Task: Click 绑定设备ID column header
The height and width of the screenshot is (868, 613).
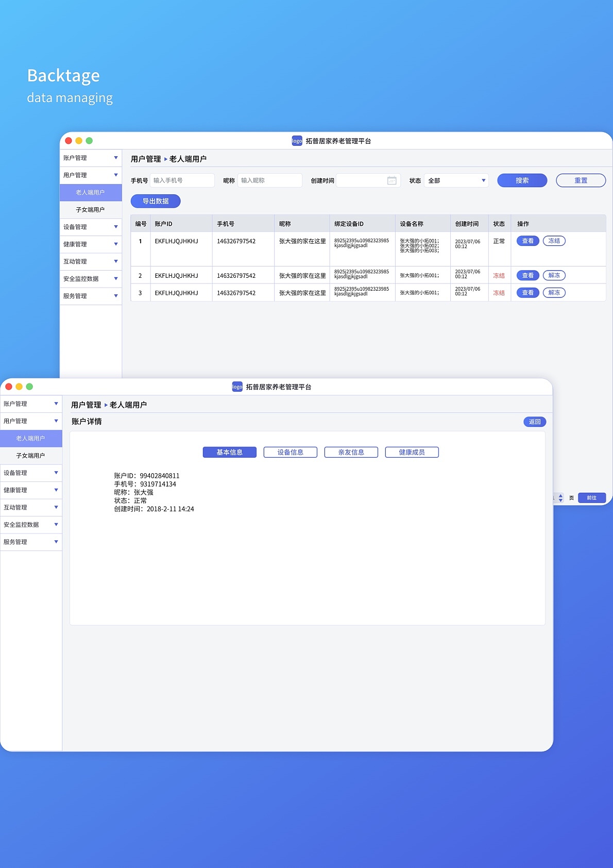Action: (349, 224)
